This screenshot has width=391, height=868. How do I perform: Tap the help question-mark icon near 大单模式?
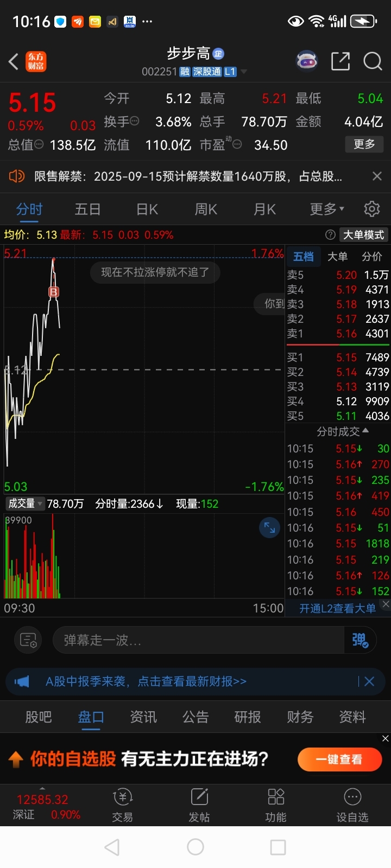[x=330, y=235]
